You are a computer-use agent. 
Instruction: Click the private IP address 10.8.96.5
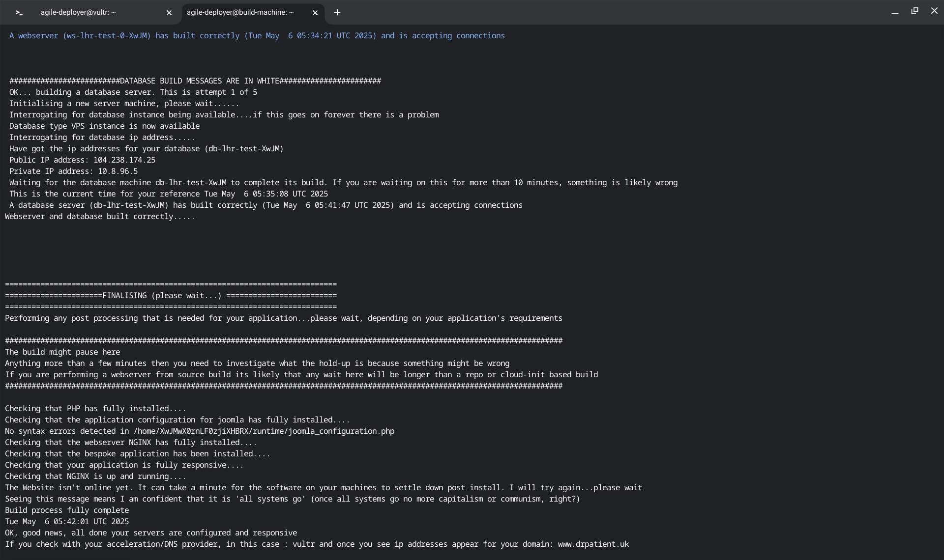(x=118, y=171)
